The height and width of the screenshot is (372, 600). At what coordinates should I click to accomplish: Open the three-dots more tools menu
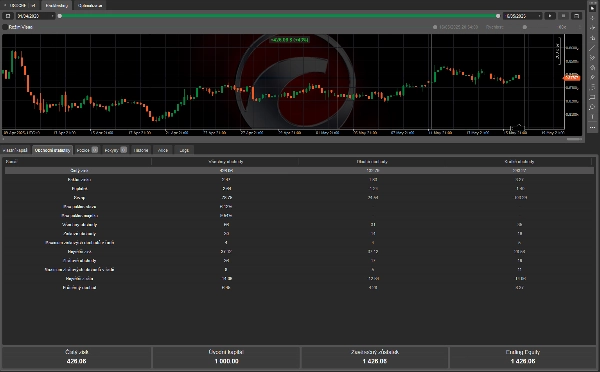coord(592,127)
